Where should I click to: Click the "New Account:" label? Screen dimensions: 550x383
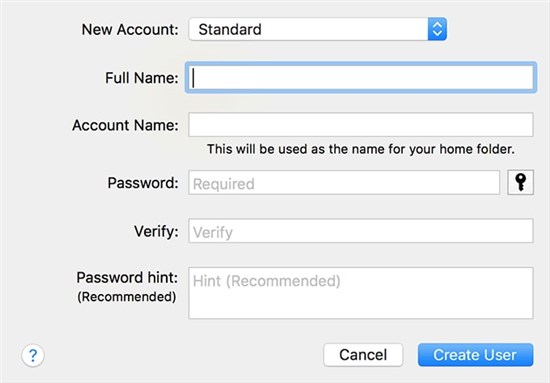click(130, 29)
